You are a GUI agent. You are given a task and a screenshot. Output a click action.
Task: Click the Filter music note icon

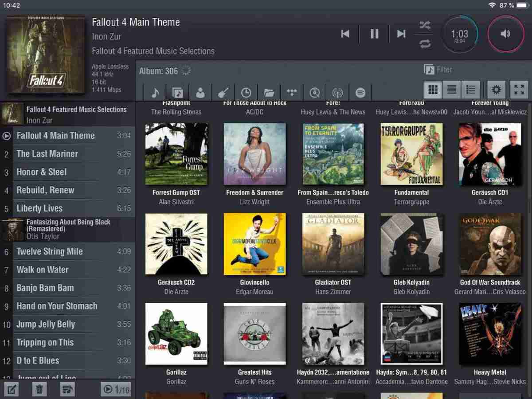click(x=429, y=70)
